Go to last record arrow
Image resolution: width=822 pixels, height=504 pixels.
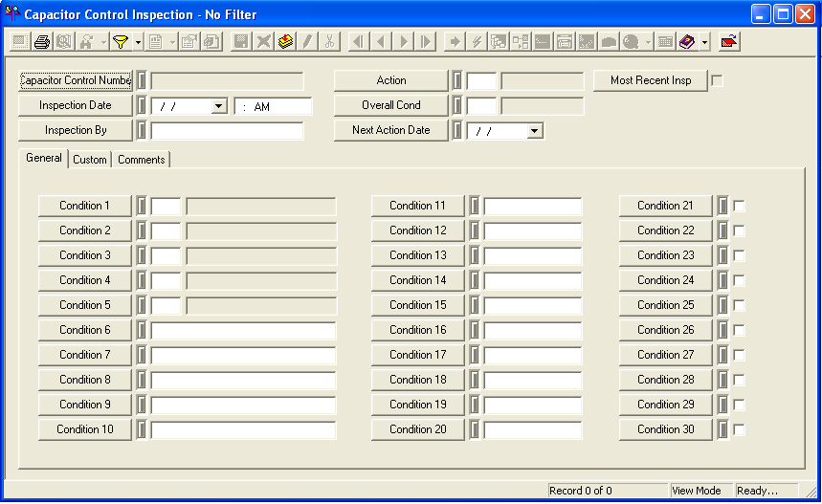tap(425, 41)
